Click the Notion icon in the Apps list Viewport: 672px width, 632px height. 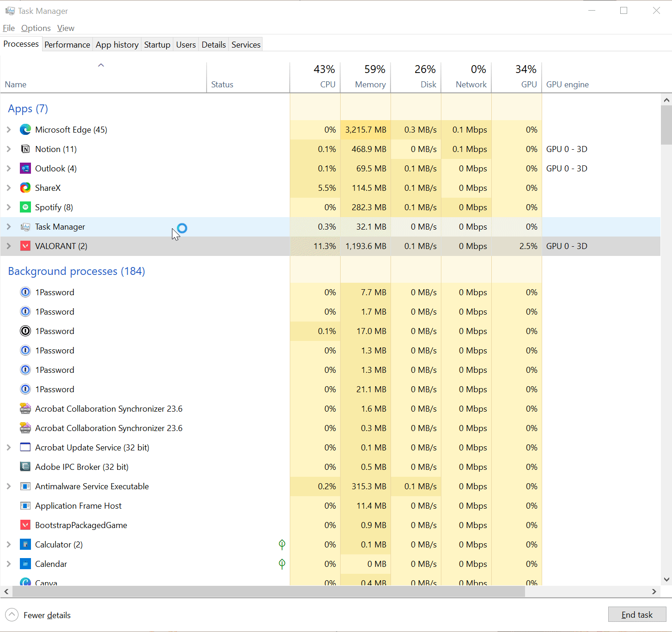point(25,149)
